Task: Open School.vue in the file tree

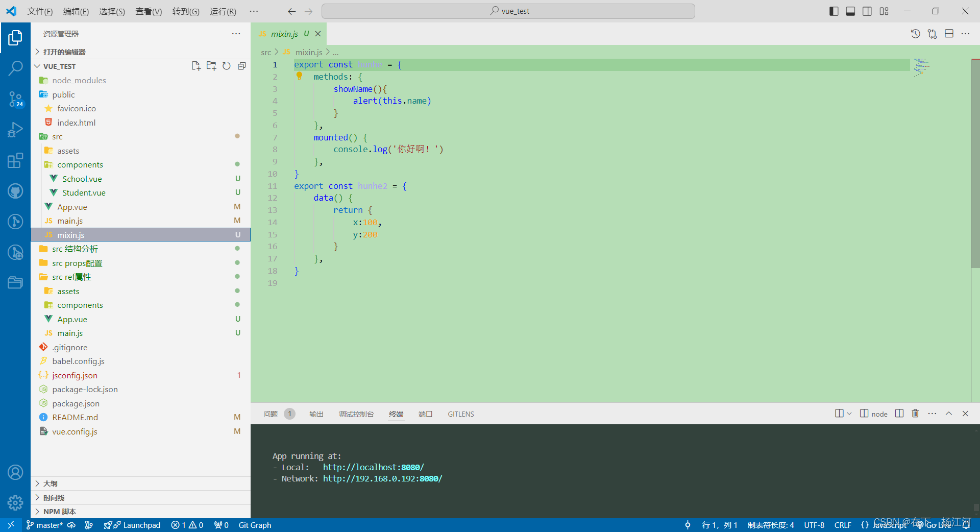Action: (140, 179)
